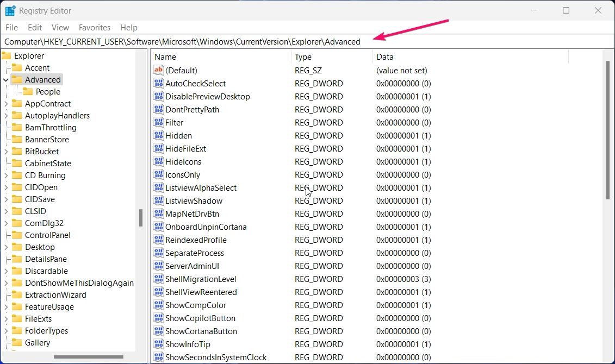
Task: Click the tree pane vertical scrollbar thumb
Action: [x=140, y=218]
